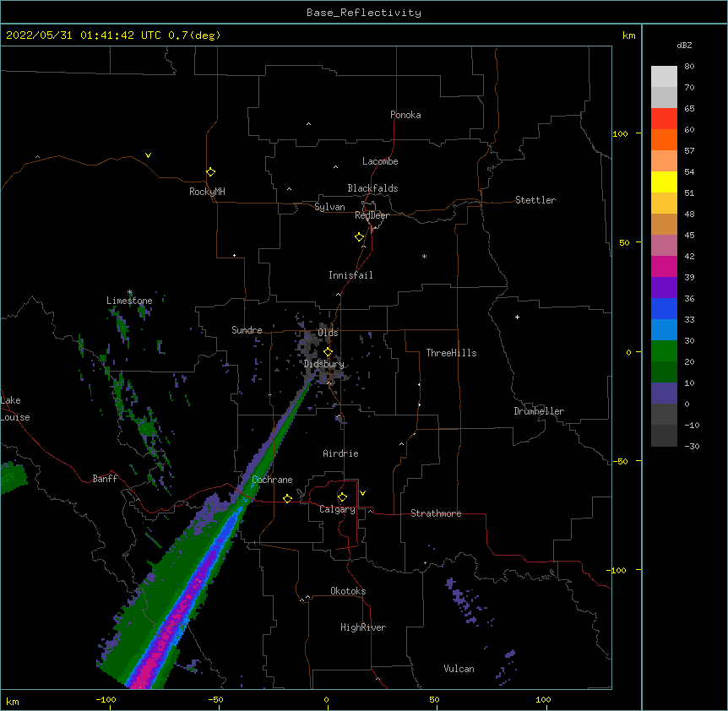Click the Lacombe city label
Image resolution: width=728 pixels, height=711 pixels.
(380, 161)
